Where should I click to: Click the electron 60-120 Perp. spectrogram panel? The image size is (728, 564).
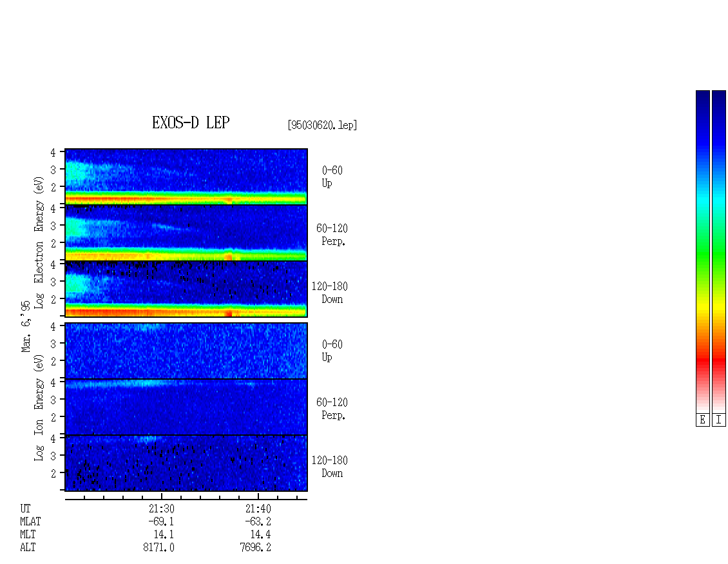(186, 233)
